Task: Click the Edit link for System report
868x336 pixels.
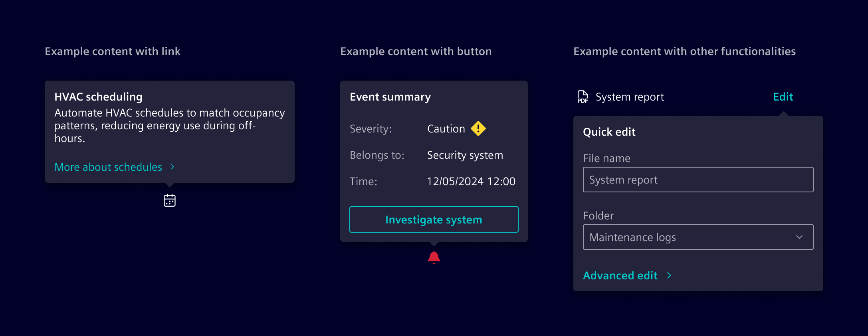Action: coord(783,97)
